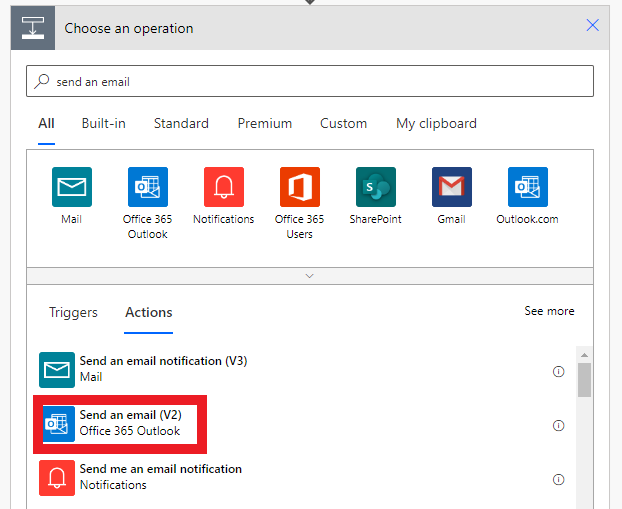Click the See more link
The height and width of the screenshot is (509, 622).
[x=549, y=311]
